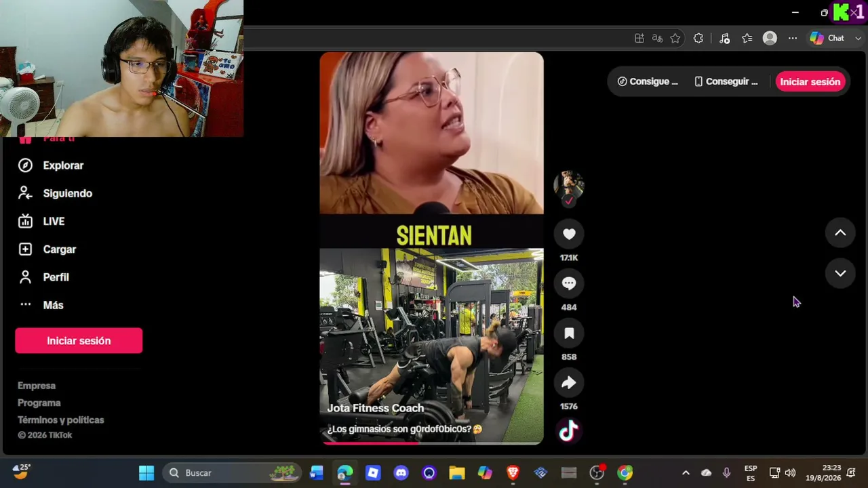Click the video to pause playback

431,248
